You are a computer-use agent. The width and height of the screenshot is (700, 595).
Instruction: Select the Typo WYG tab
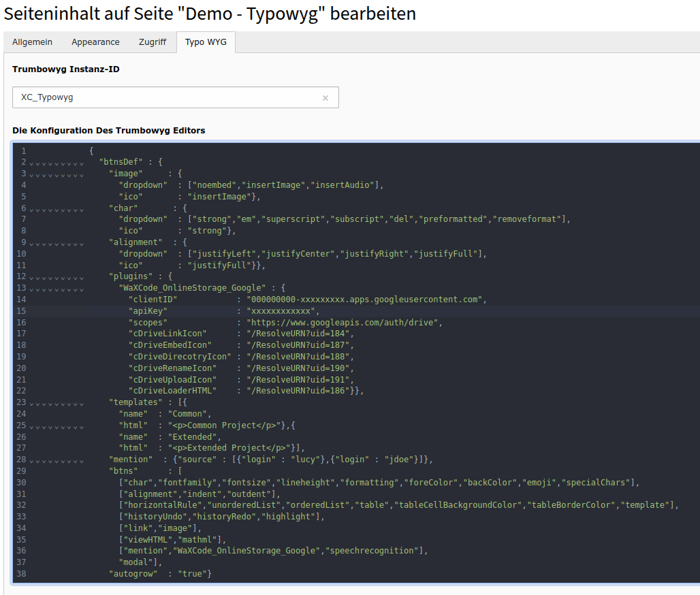point(206,42)
